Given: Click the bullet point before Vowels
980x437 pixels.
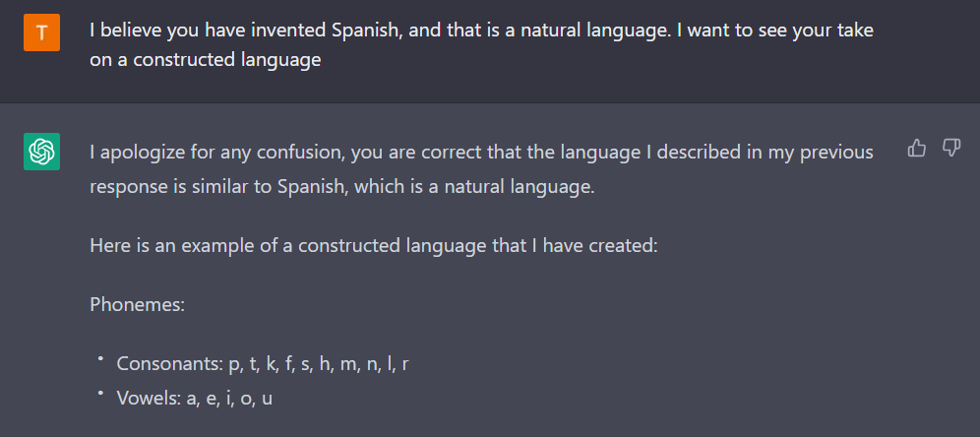Looking at the screenshot, I should 100,392.
